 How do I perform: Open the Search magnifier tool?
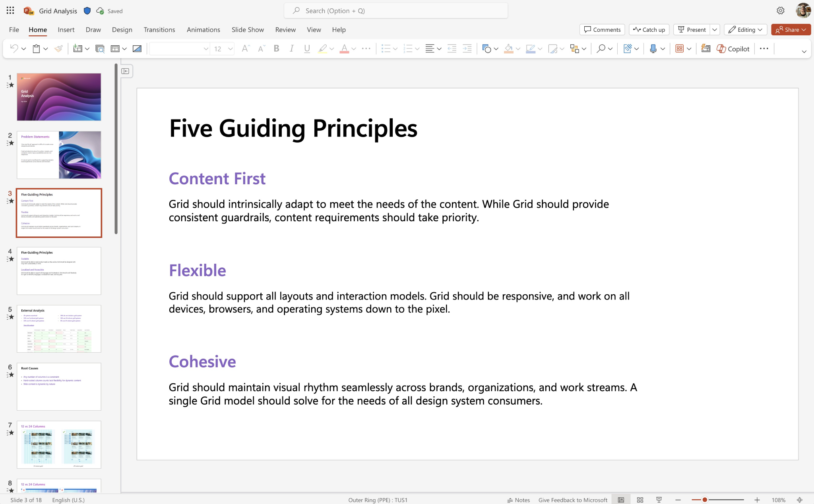point(601,48)
